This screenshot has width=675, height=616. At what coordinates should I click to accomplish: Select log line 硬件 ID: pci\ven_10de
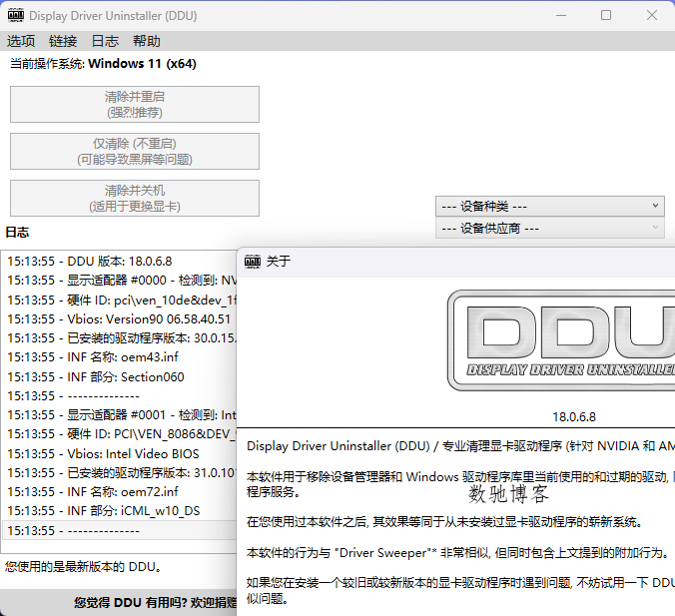pyautogui.click(x=119, y=301)
